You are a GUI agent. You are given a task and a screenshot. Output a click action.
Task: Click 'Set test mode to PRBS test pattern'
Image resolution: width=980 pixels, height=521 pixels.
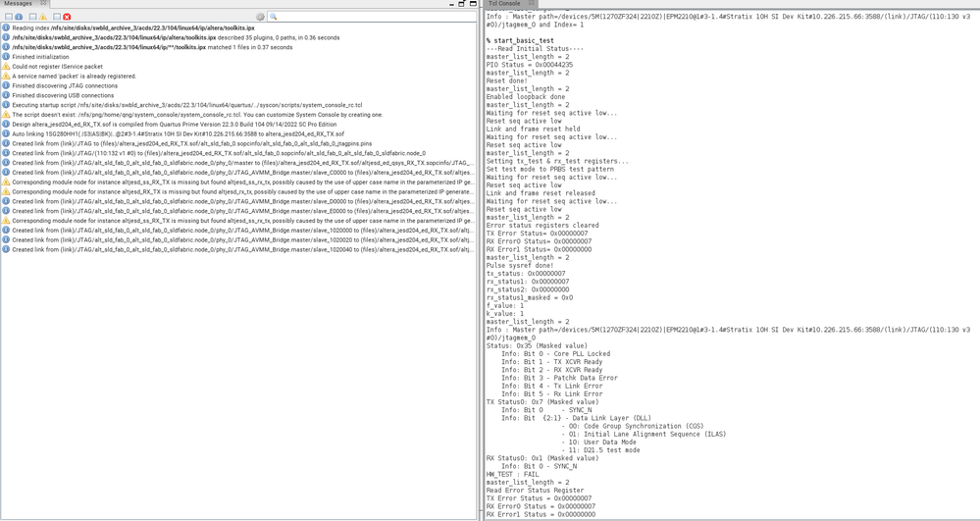(550, 169)
